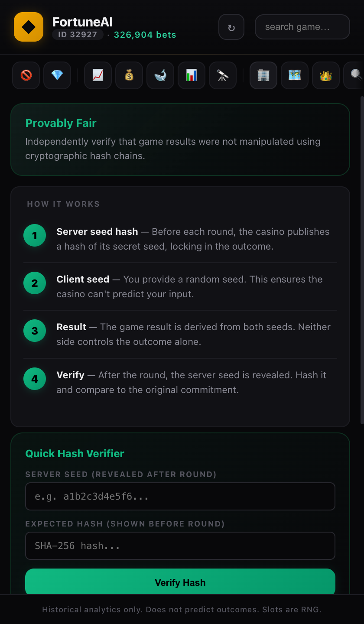Click the 326,904 bets counter

(145, 35)
